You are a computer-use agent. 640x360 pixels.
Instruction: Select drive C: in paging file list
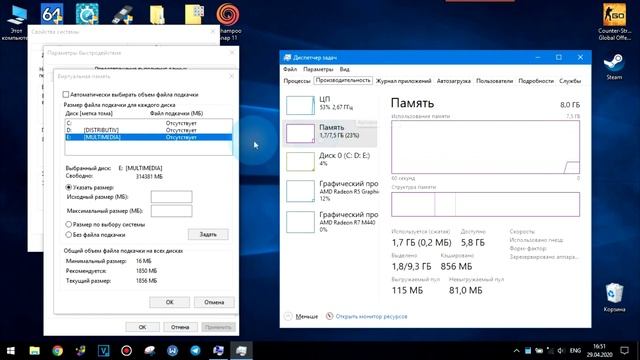[x=149, y=123]
